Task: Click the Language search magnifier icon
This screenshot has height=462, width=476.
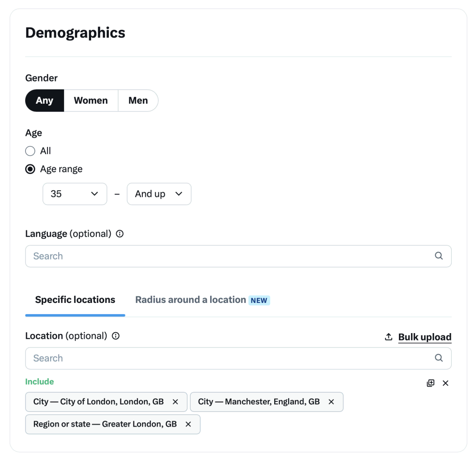Action: click(439, 256)
